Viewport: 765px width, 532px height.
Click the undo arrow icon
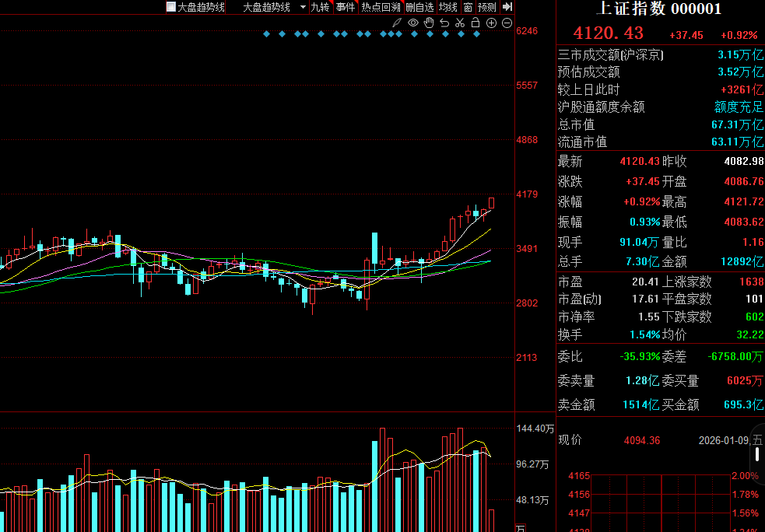point(444,23)
